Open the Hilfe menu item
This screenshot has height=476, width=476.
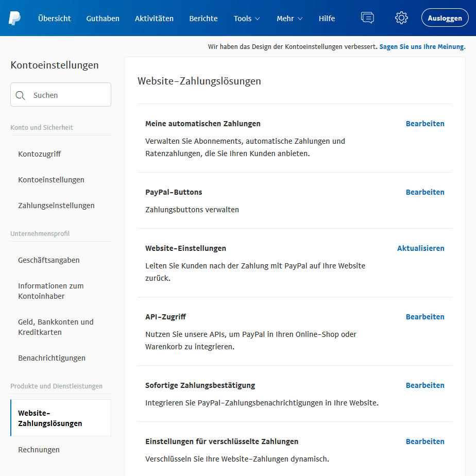click(x=327, y=19)
